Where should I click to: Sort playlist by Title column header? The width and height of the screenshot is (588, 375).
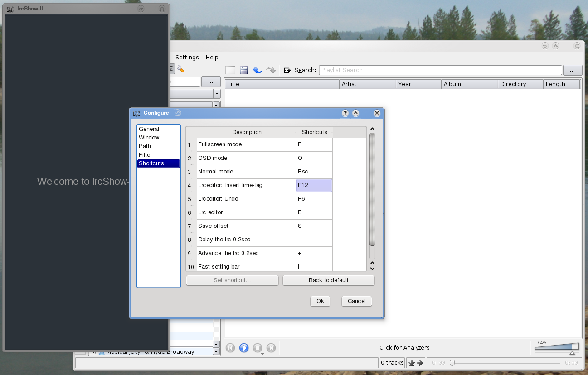tap(282, 84)
